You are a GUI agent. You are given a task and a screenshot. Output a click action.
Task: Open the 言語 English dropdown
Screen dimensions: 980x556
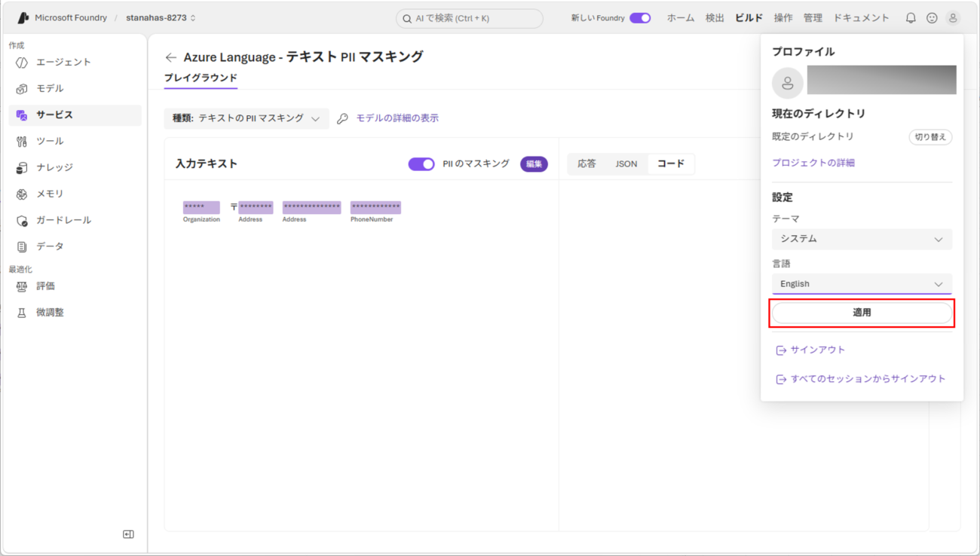(x=862, y=284)
